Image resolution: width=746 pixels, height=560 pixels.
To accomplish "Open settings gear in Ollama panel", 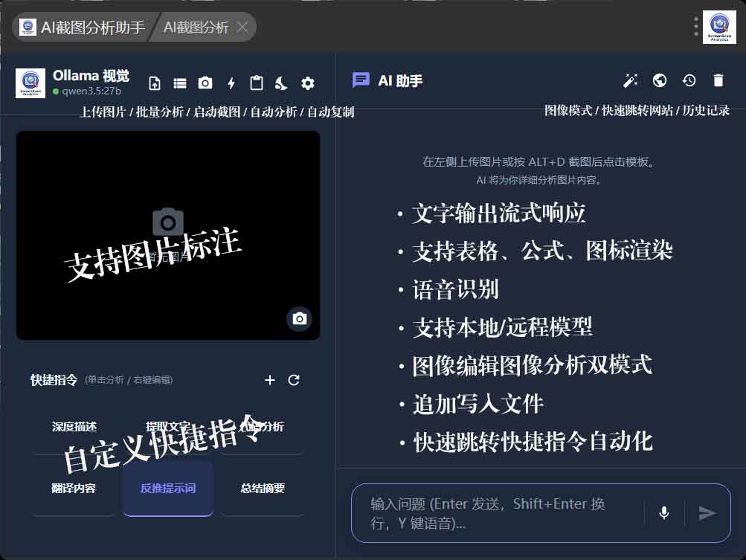I will tap(307, 83).
